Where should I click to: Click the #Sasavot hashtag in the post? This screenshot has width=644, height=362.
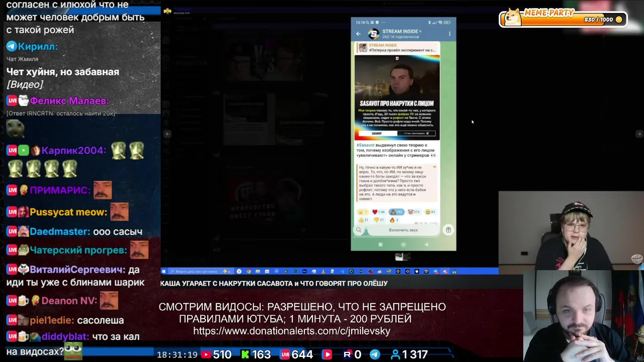coord(366,145)
